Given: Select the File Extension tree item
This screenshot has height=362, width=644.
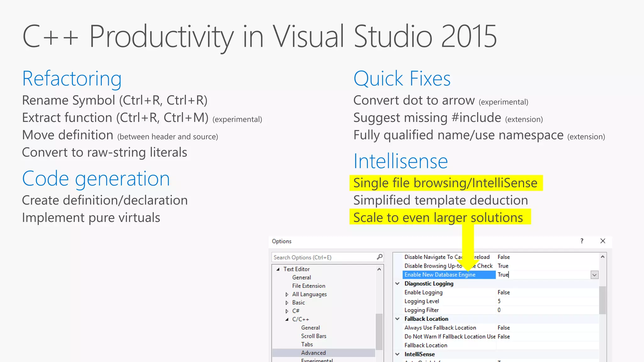Looking at the screenshot, I should pos(308,286).
